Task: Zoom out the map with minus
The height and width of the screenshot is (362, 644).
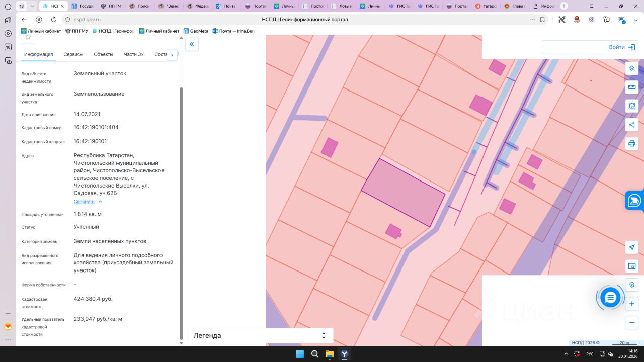Action: [632, 322]
